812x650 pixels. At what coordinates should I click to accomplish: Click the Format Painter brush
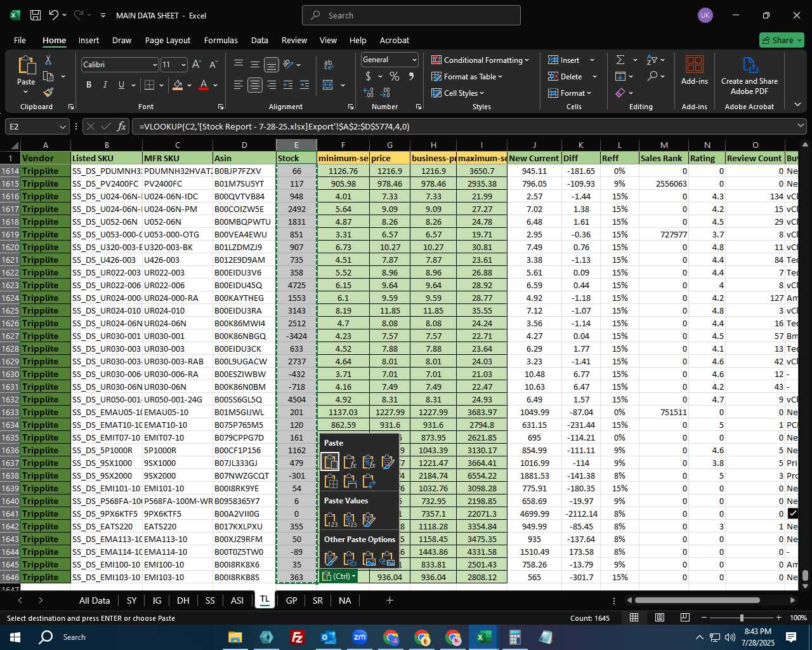coord(48,93)
